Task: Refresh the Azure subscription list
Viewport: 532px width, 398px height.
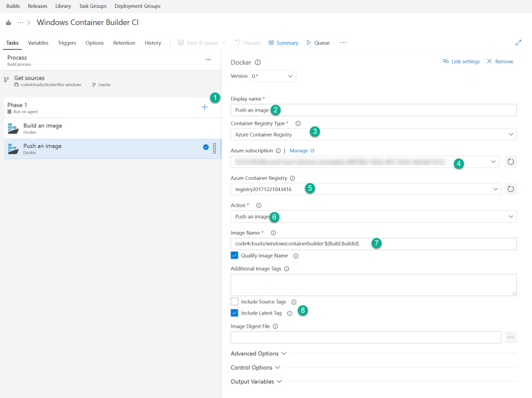Action: 510,161
